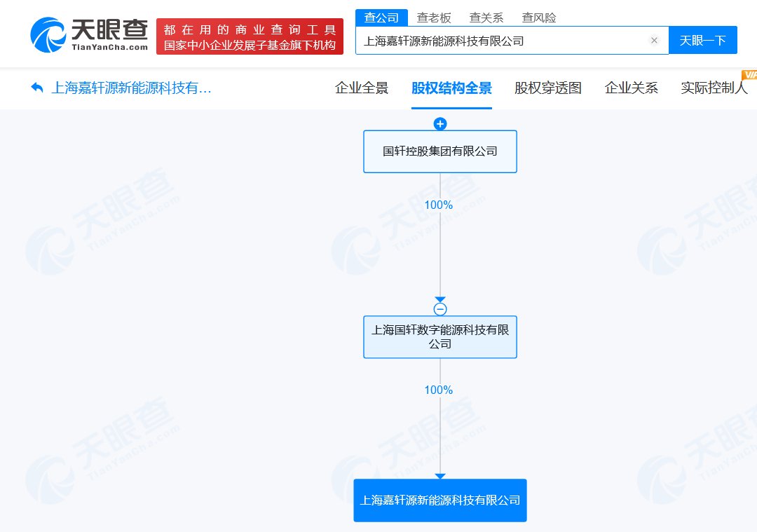This screenshot has width=757, height=532.
Task: Click the 天眼一下 search button
Action: (x=703, y=40)
